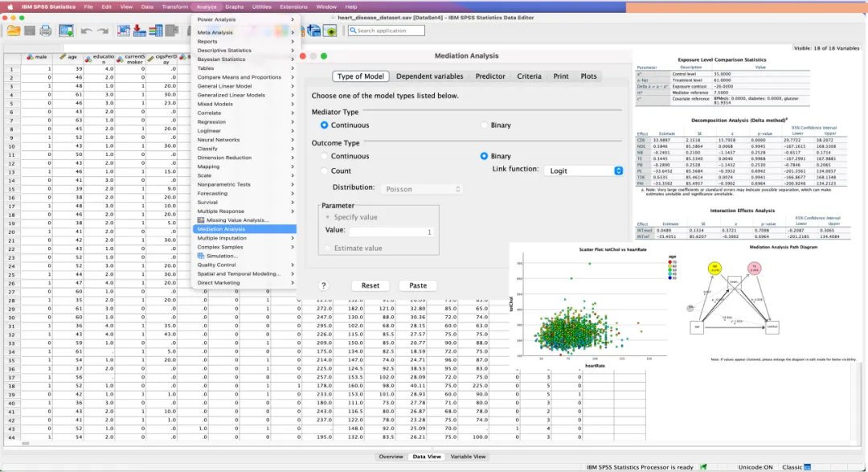This screenshot has height=472, width=868.
Task: Click the blue age 30 legend swatch
Action: [x=670, y=277]
